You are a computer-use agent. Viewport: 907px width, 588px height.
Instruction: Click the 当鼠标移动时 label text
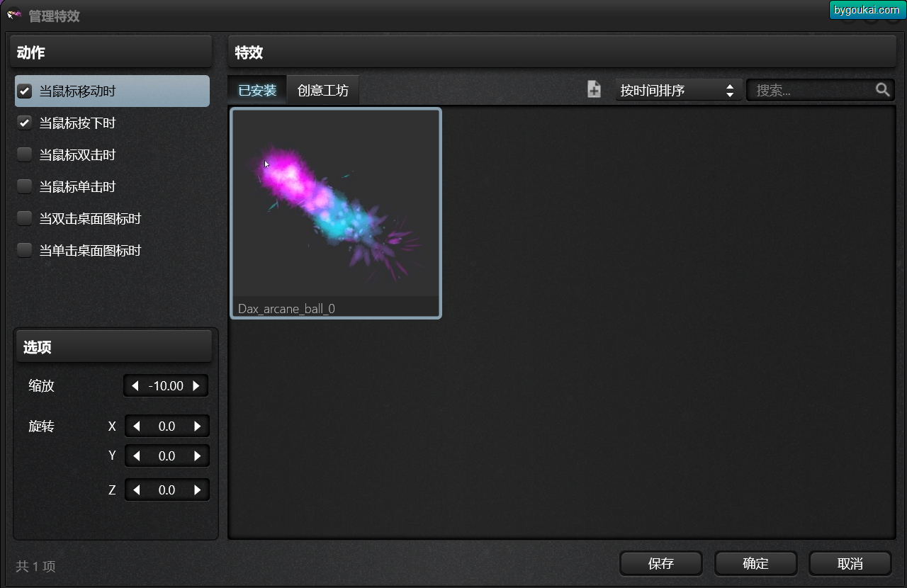click(x=77, y=91)
